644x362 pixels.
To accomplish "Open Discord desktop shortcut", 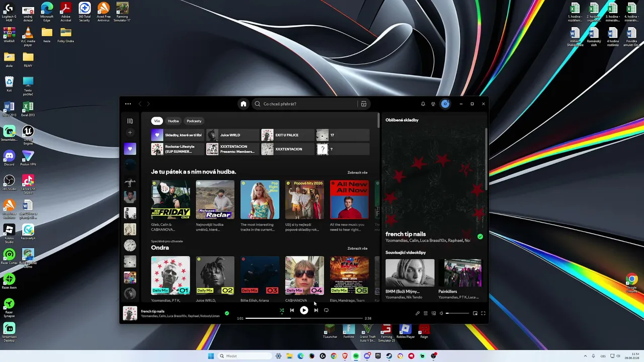I will 9,158.
